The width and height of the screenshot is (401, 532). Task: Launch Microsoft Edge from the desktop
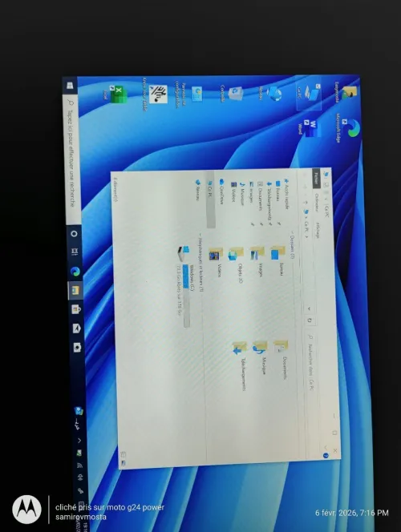click(x=349, y=128)
